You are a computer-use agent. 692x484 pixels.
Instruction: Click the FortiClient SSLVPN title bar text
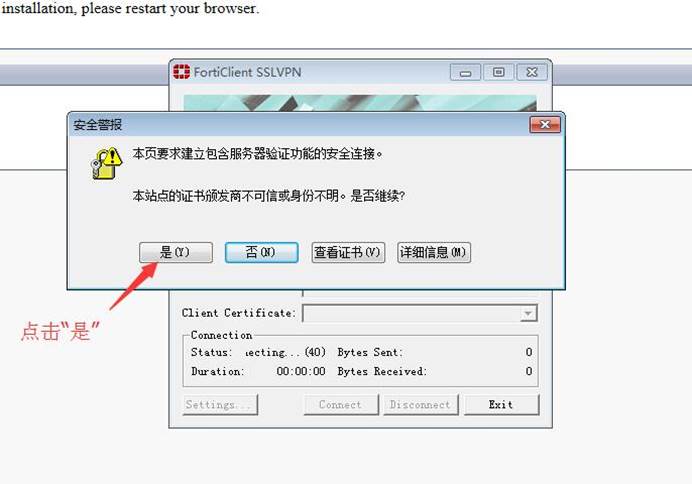(248, 72)
